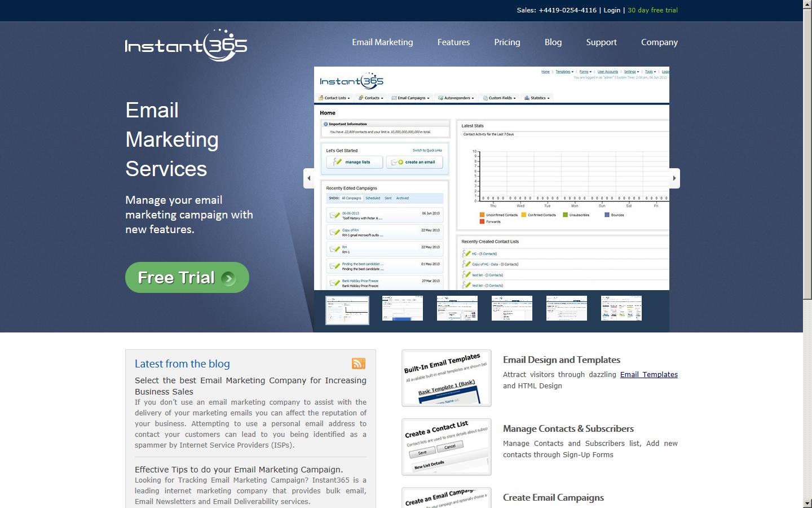Open the Contacts section icon
The height and width of the screenshot is (508, 812).
click(361, 98)
